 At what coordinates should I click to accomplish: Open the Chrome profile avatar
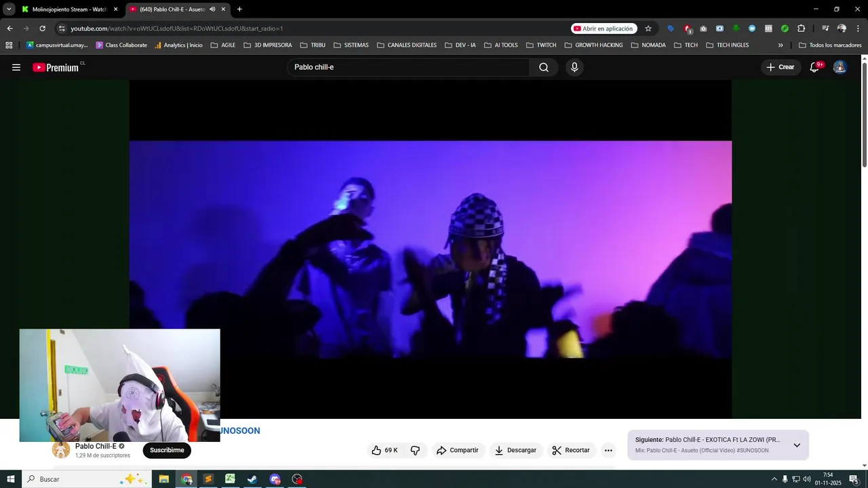point(842,28)
